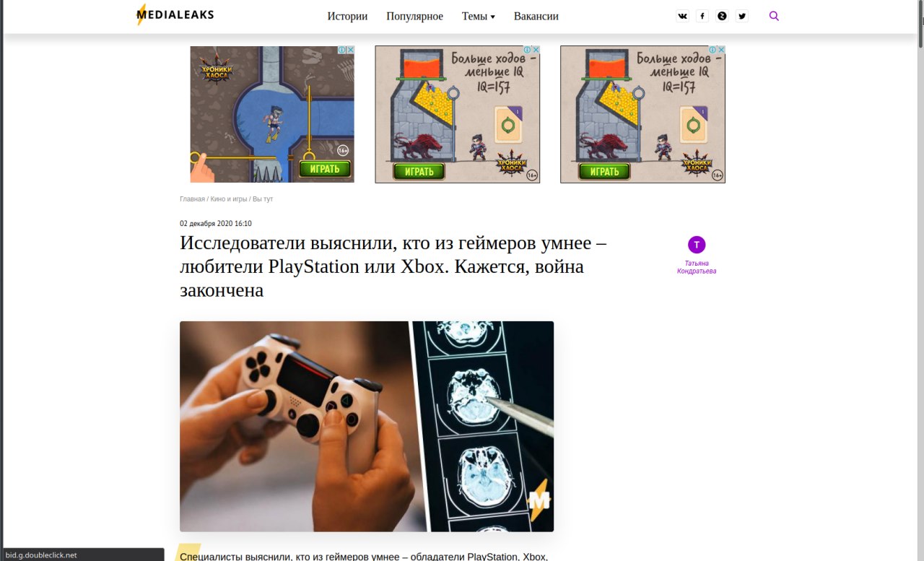Expand the Темы dropdown menu
This screenshot has width=924, height=561.
tap(478, 16)
